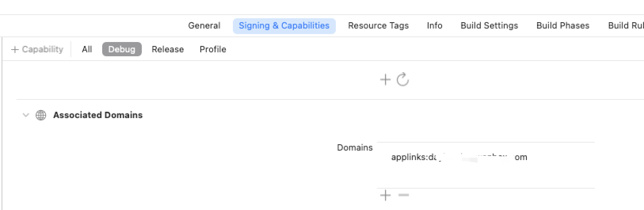Screen dimensions: 644x210
Task: Click the Associated Domains section title
Action: point(98,115)
